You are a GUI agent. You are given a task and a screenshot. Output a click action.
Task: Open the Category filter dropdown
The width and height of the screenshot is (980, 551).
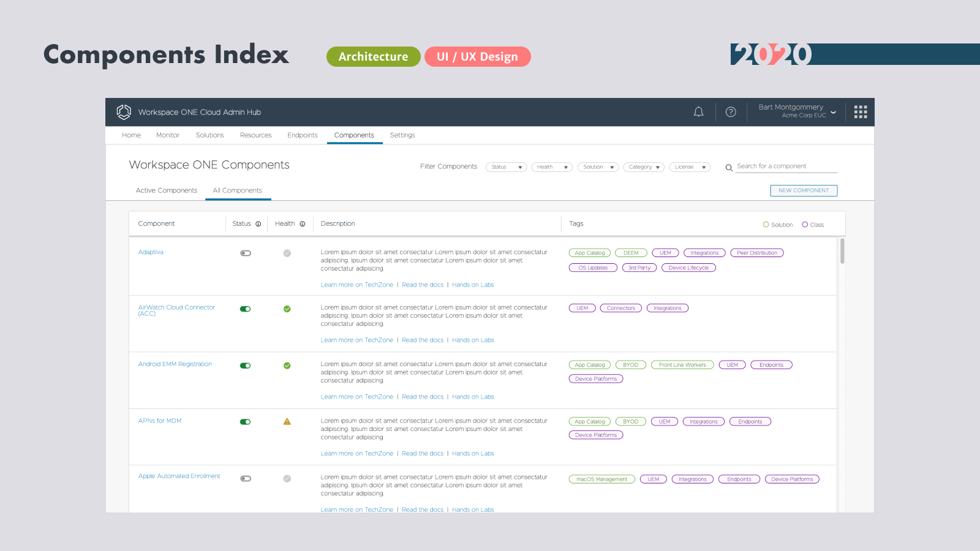(x=643, y=167)
